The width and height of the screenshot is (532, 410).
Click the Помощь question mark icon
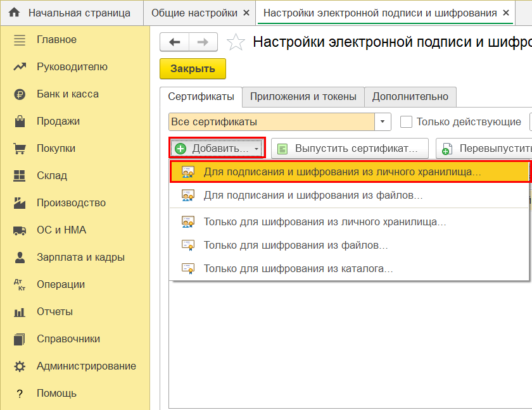(x=20, y=394)
